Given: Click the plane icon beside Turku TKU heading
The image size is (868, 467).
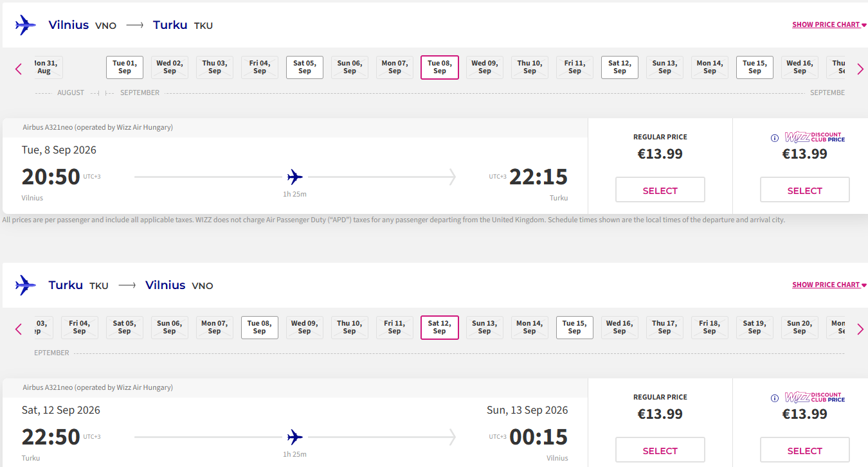Looking at the screenshot, I should [x=26, y=285].
